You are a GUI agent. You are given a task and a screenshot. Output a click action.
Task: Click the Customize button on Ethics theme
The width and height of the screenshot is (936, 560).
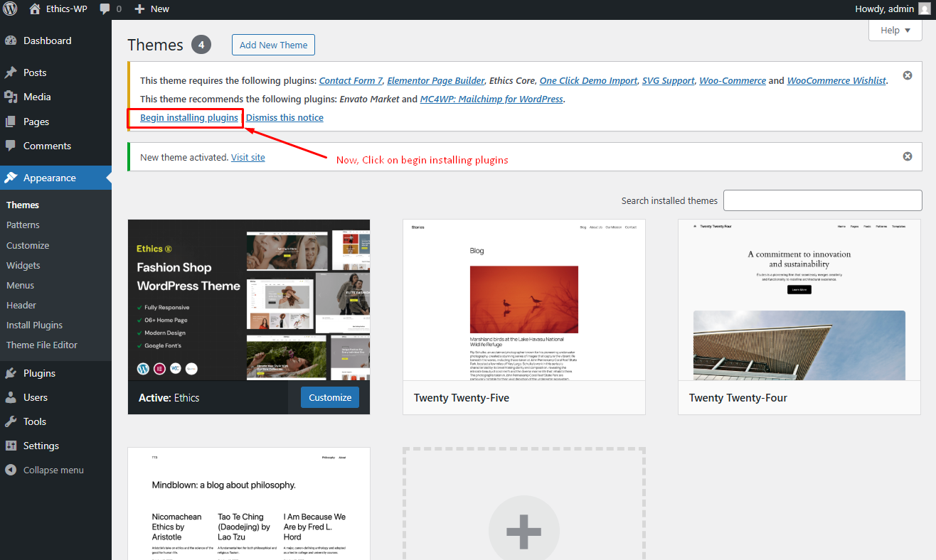[x=330, y=397]
